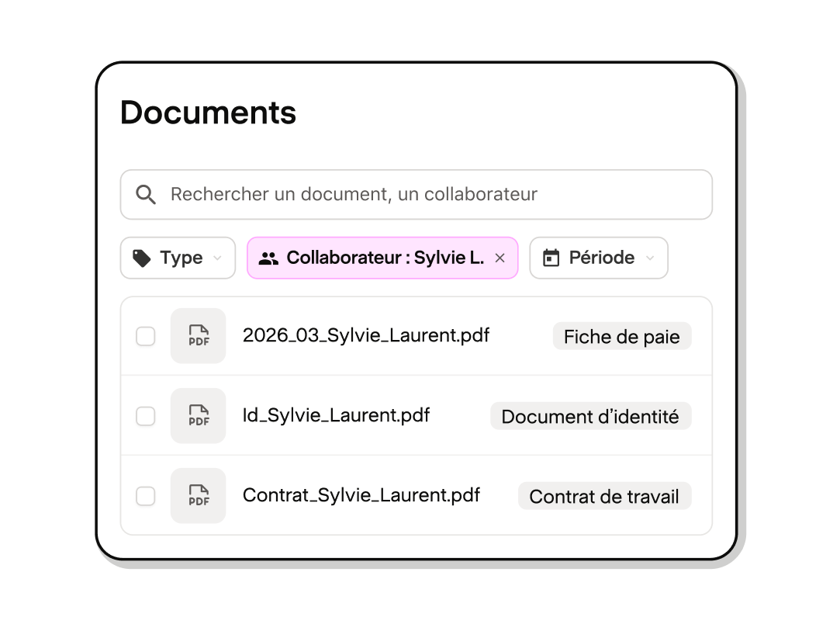
Task: Expand the Période dropdown chevron
Action: 650,258
